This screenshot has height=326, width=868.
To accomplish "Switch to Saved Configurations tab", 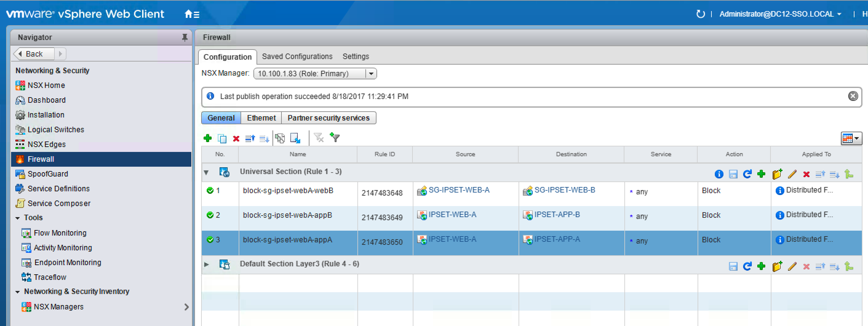I will pyautogui.click(x=297, y=57).
